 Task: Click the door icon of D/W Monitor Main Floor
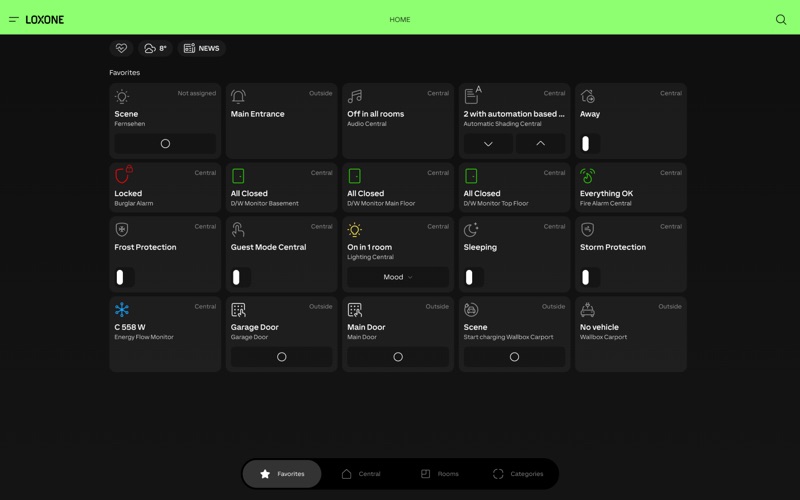[355, 176]
